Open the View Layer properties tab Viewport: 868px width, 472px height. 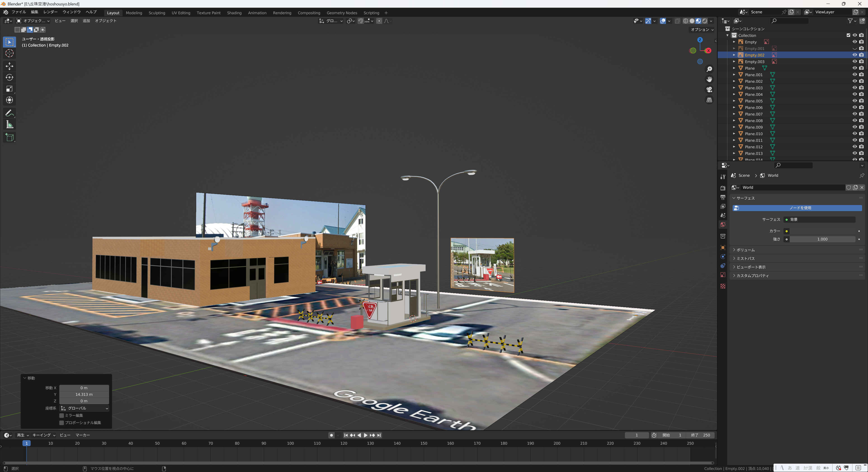[x=722, y=206]
